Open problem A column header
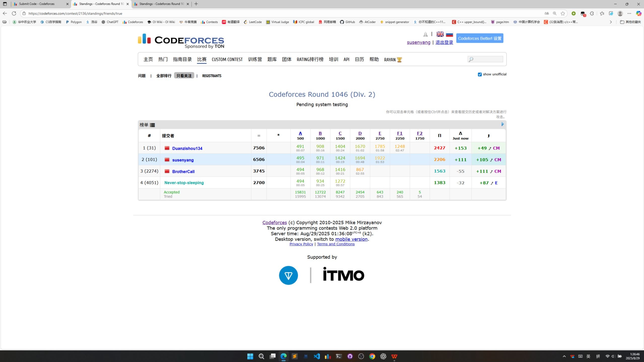 (300, 133)
